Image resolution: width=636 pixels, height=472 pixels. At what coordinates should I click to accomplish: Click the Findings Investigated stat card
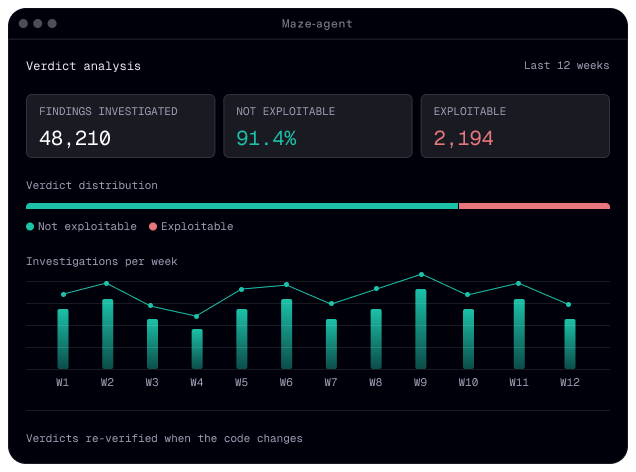coord(120,126)
